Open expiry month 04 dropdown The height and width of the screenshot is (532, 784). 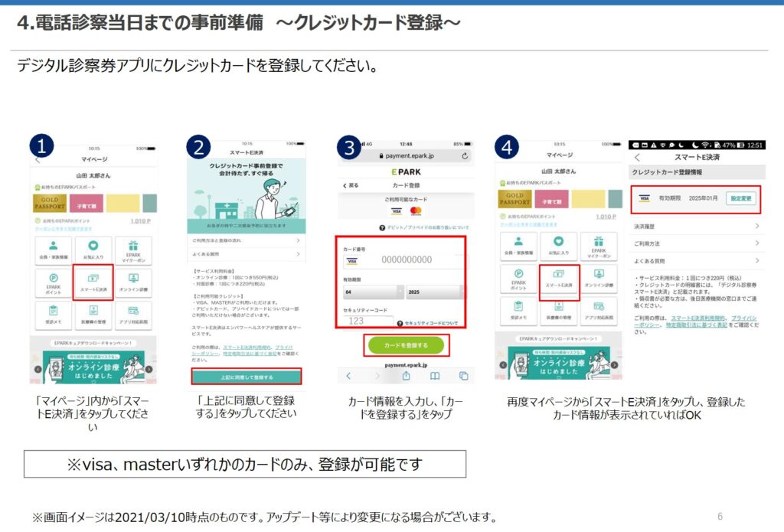pyautogui.click(x=373, y=292)
